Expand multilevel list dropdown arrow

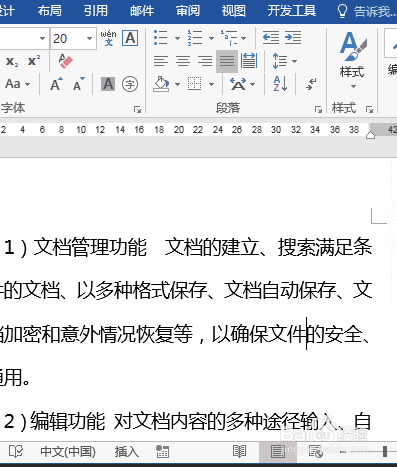(x=244, y=38)
